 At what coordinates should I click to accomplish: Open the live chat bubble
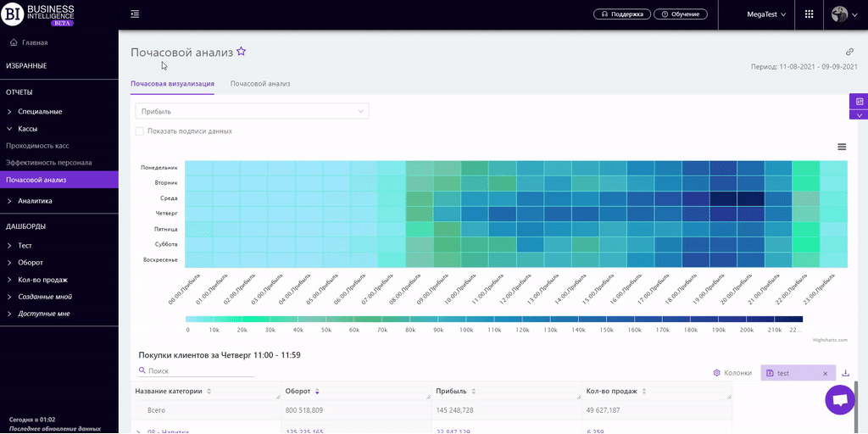pos(840,400)
